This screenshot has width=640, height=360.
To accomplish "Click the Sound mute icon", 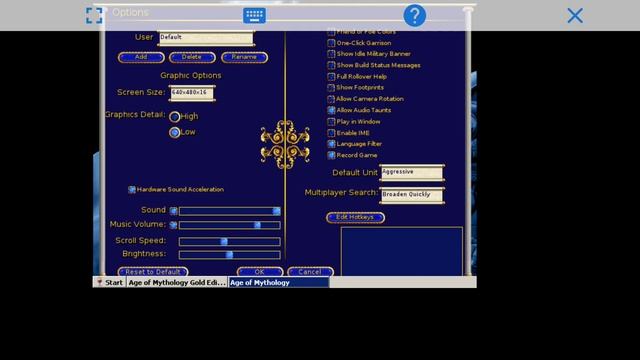I will pos(173,211).
